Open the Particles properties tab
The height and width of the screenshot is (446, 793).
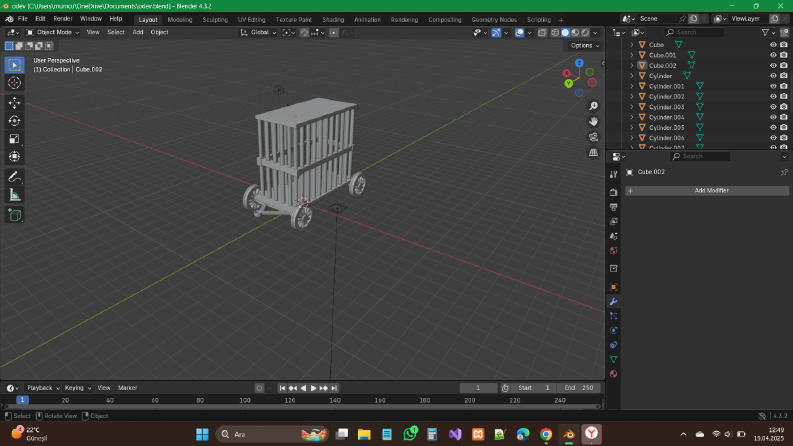pyautogui.click(x=613, y=316)
